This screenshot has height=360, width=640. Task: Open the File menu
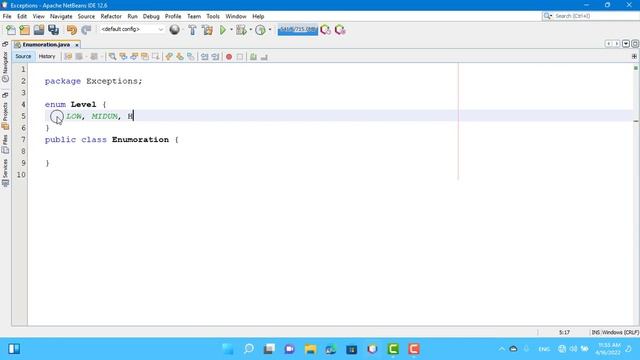[7, 16]
